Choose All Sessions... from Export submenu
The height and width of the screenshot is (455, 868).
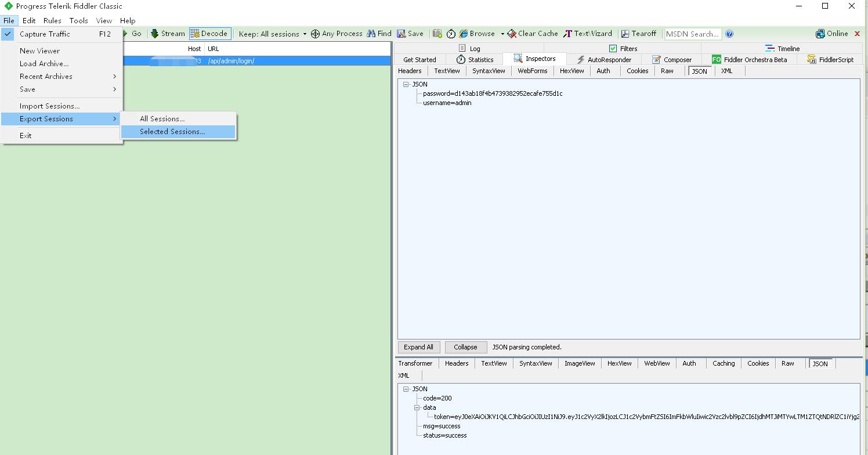tap(178, 118)
